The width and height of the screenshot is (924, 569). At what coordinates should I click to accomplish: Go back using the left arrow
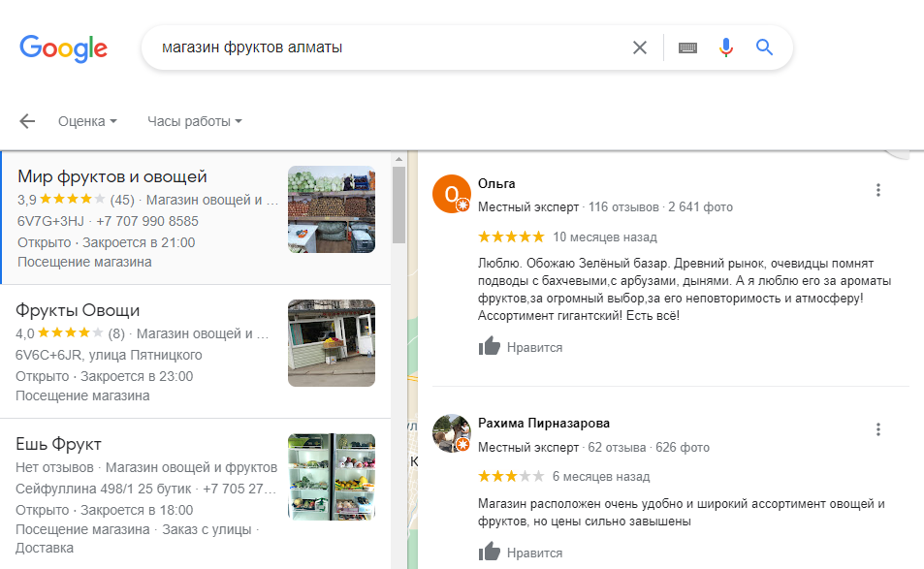pyautogui.click(x=27, y=121)
